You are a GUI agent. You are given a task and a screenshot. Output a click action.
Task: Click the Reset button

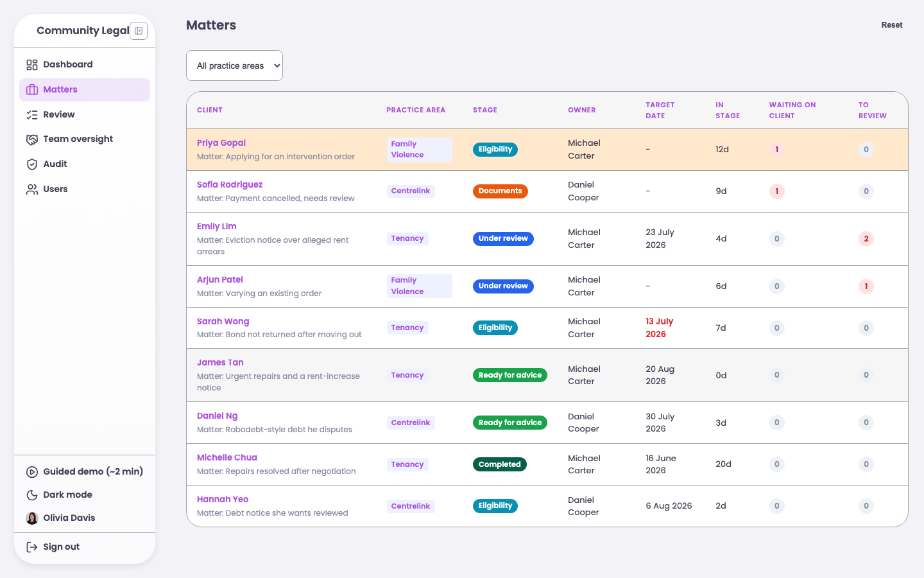tap(892, 25)
